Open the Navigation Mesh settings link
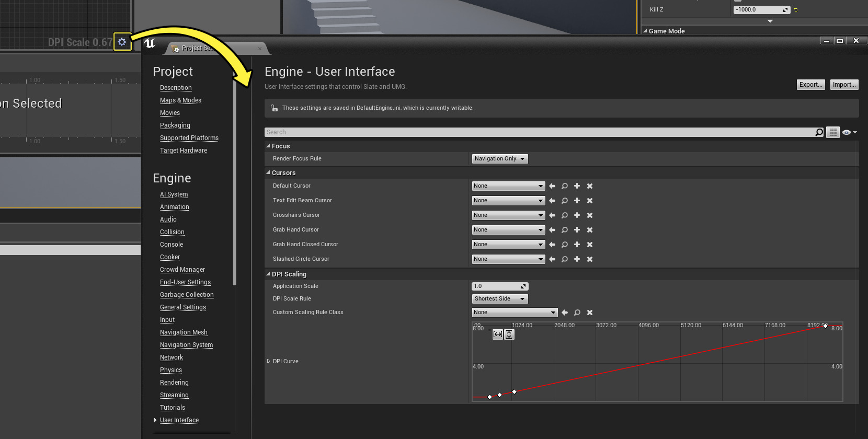The image size is (868, 439). 184,332
